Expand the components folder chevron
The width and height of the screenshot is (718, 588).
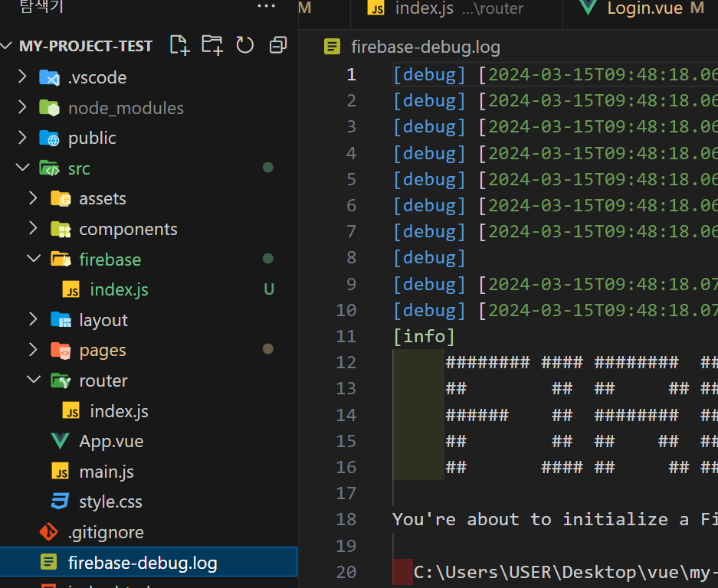(33, 228)
